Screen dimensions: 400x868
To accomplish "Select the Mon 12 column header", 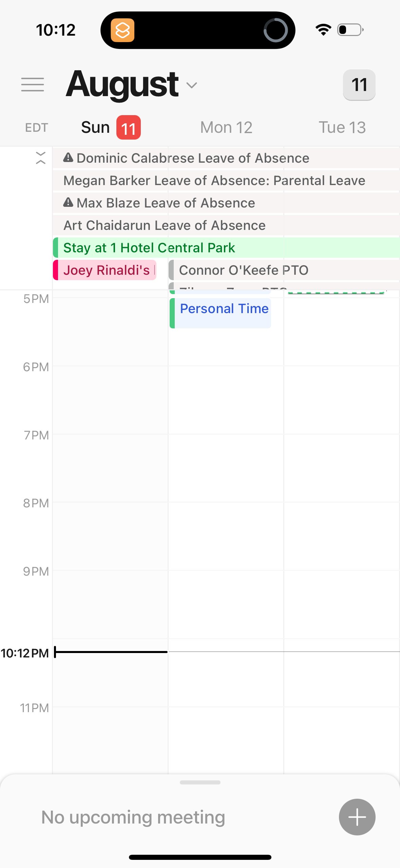I will (226, 127).
